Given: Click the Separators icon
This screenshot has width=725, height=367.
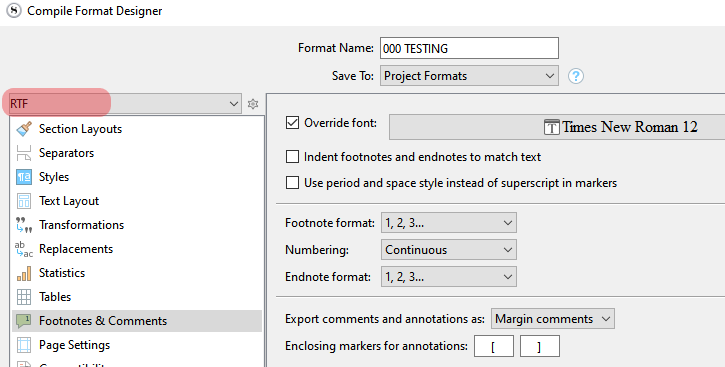Looking at the screenshot, I should [x=24, y=153].
